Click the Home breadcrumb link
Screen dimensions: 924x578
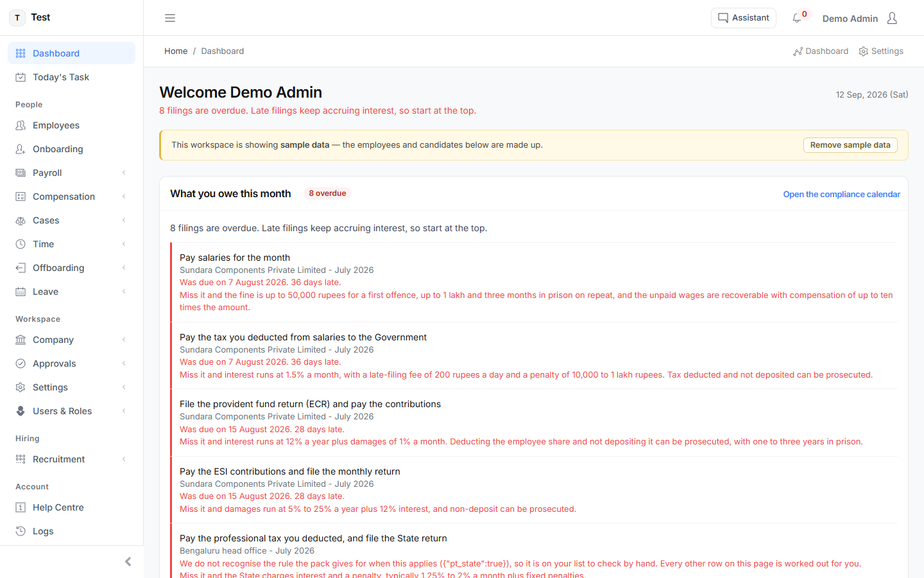[176, 51]
